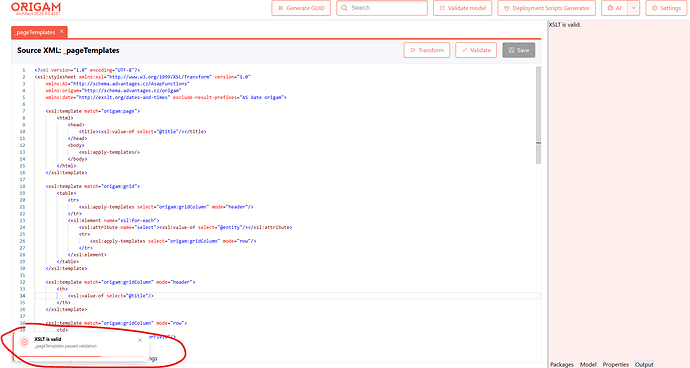Click the ORIGAM logo

pos(36,7)
